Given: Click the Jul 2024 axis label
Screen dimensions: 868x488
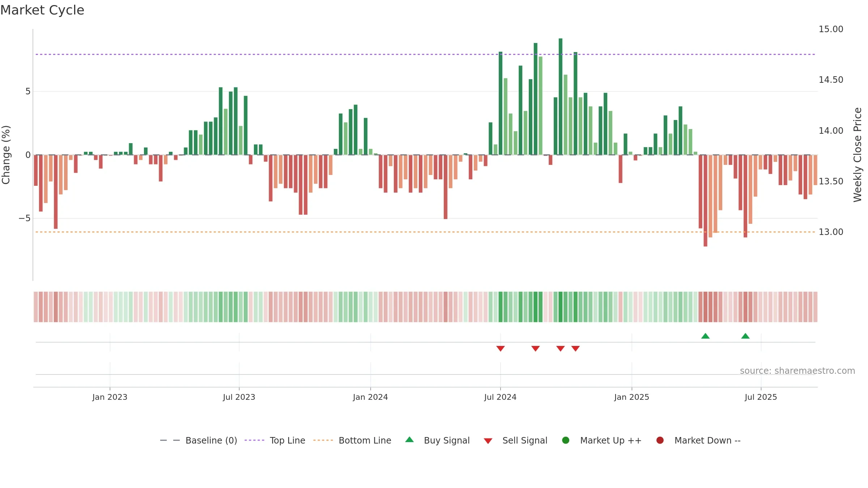Looking at the screenshot, I should 501,397.
